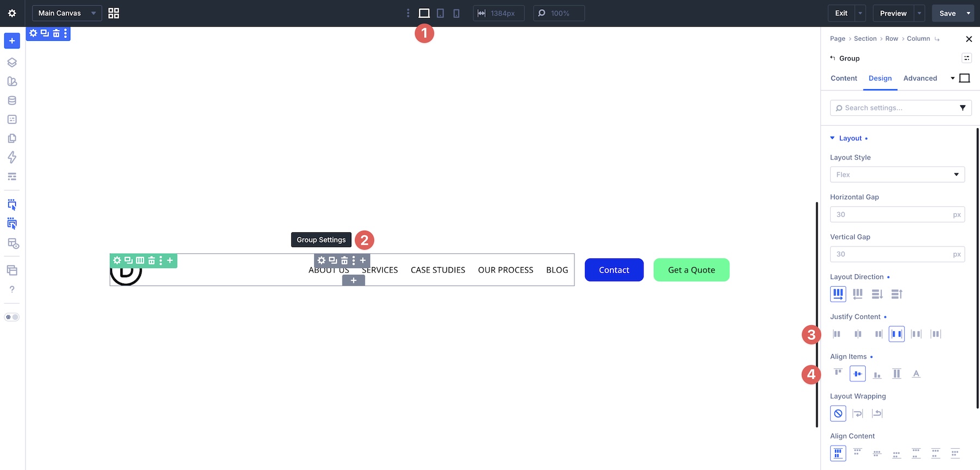
Task: Switch to Advanced tab
Action: click(920, 78)
